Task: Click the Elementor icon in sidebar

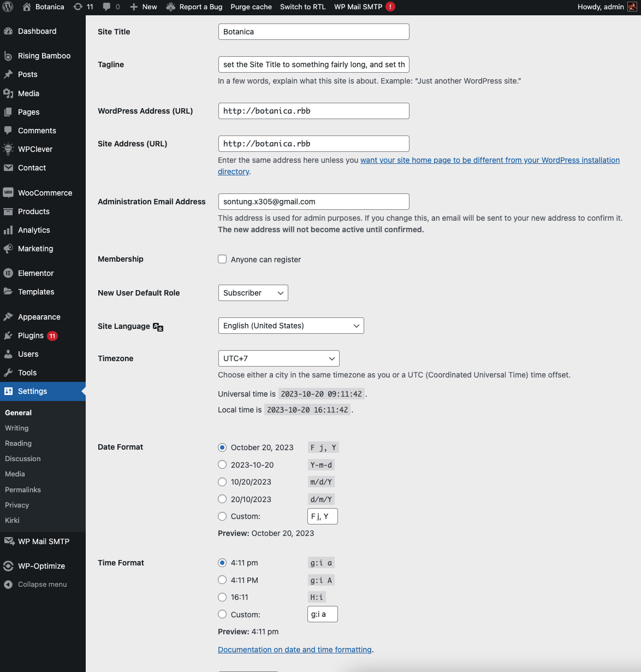Action: (8, 273)
